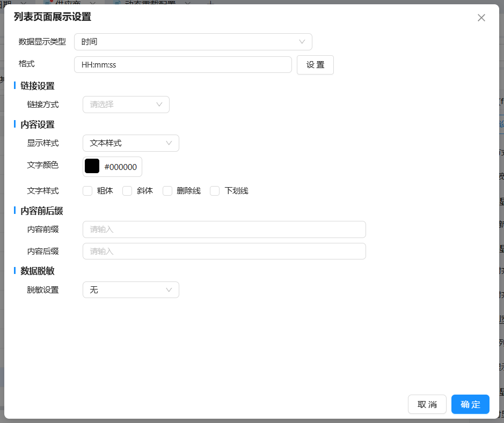Click the 数据脱敏 section heading
This screenshot has height=423, width=504.
pyautogui.click(x=37, y=271)
